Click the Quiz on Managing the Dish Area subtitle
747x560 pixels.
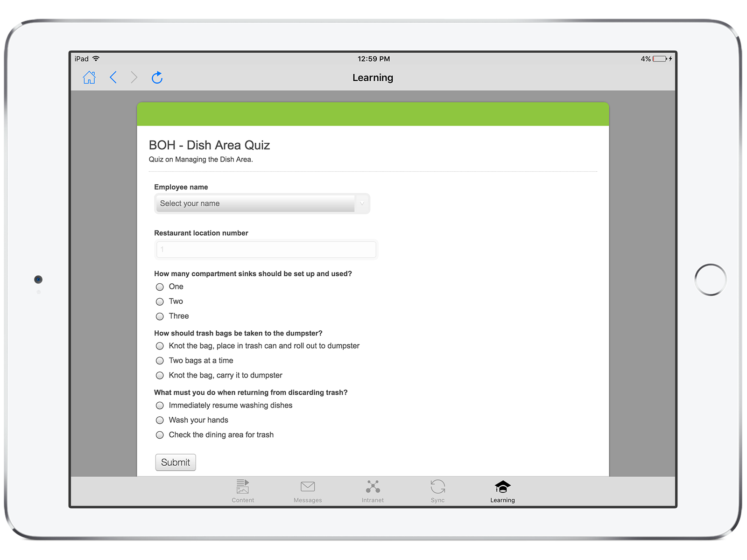coord(201,160)
